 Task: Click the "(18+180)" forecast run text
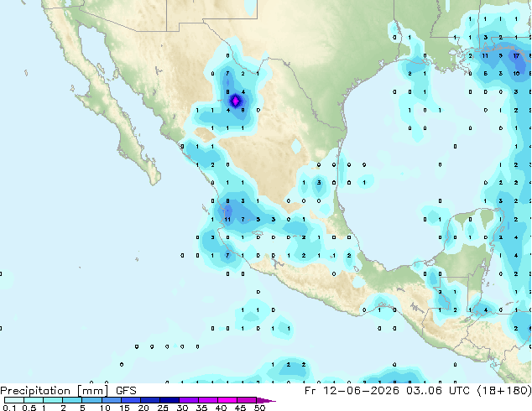pos(503,391)
